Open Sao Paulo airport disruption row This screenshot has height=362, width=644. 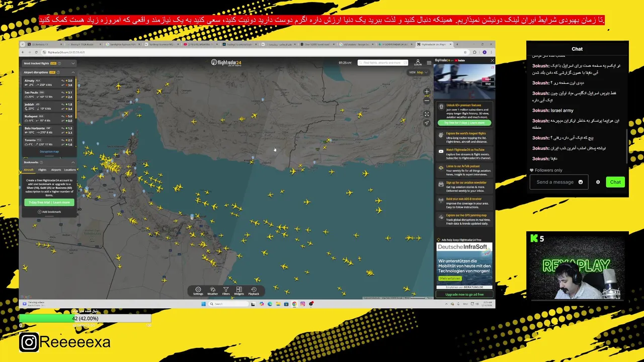click(49, 95)
